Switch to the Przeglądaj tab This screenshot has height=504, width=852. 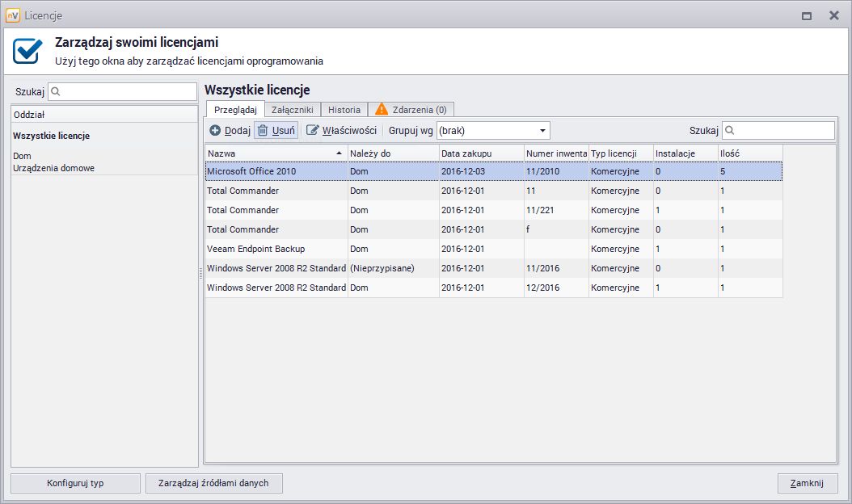click(x=235, y=109)
